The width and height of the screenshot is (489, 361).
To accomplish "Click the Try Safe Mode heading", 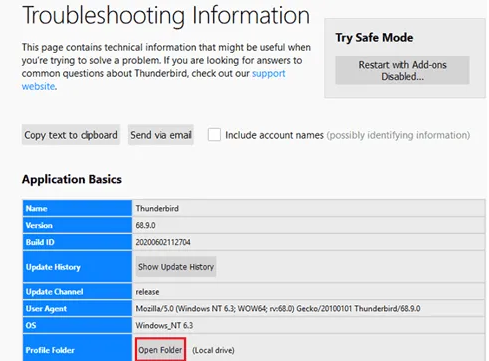I will point(374,37).
